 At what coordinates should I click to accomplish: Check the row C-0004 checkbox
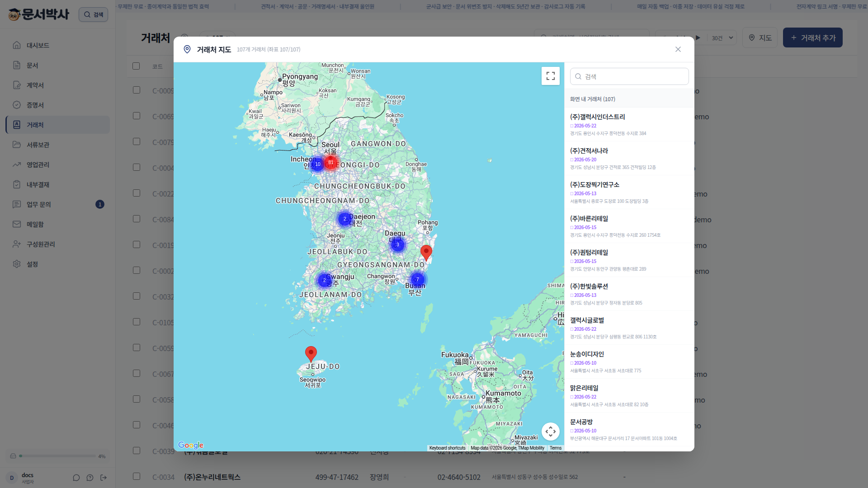pos(137,167)
